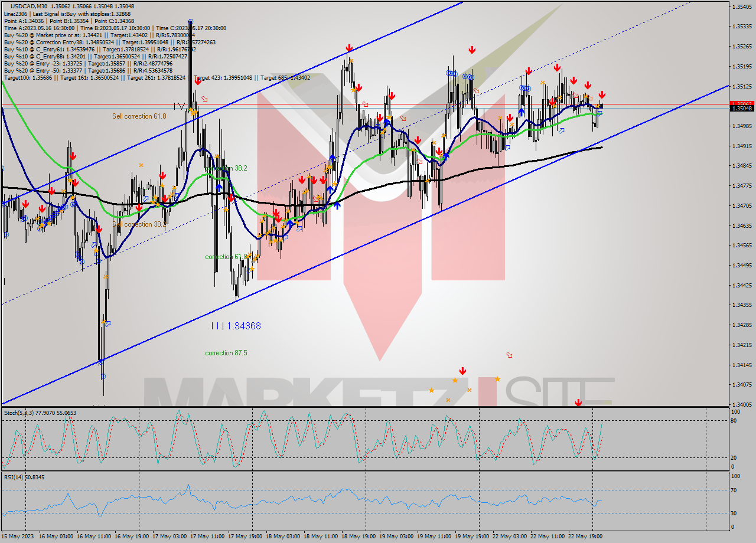756x543 pixels.
Task: Click the '16 May 11:00' time axis label
Action: tap(94, 537)
